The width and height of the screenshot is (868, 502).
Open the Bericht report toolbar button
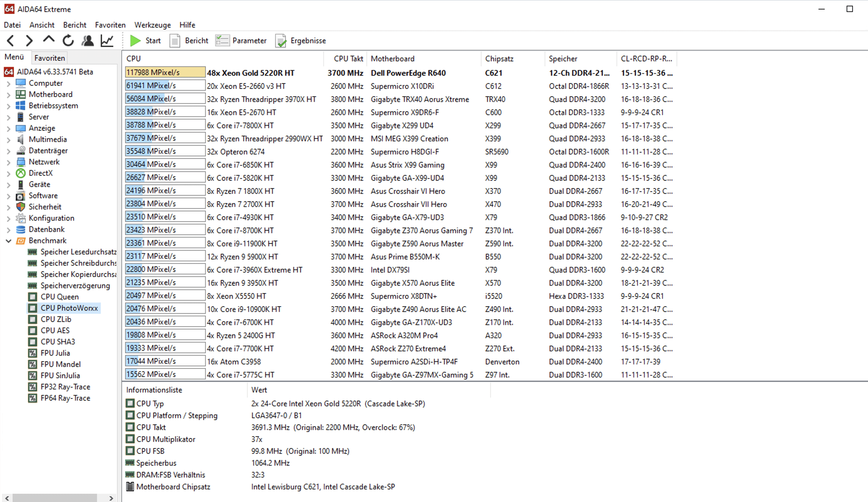coord(189,41)
